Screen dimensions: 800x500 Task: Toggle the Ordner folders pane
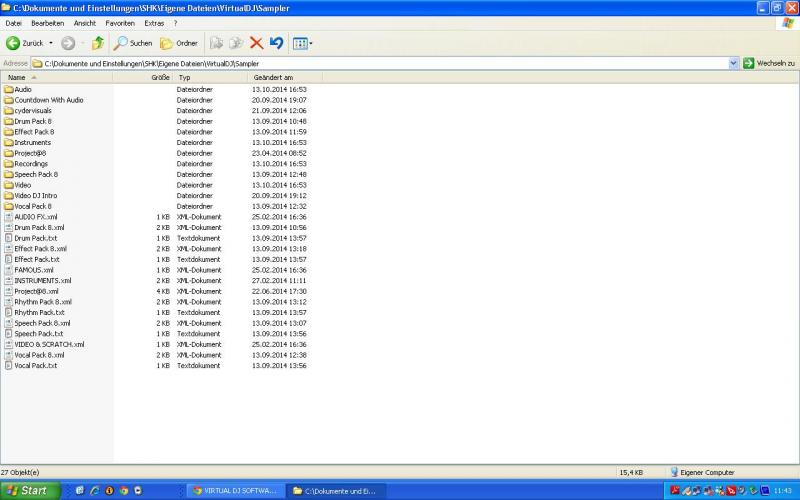pyautogui.click(x=179, y=43)
